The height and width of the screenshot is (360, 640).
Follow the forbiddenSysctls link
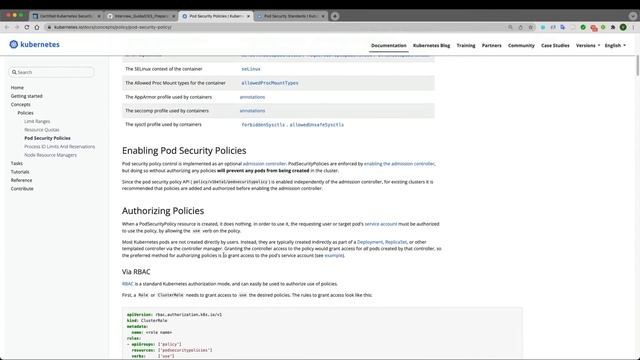(263, 125)
